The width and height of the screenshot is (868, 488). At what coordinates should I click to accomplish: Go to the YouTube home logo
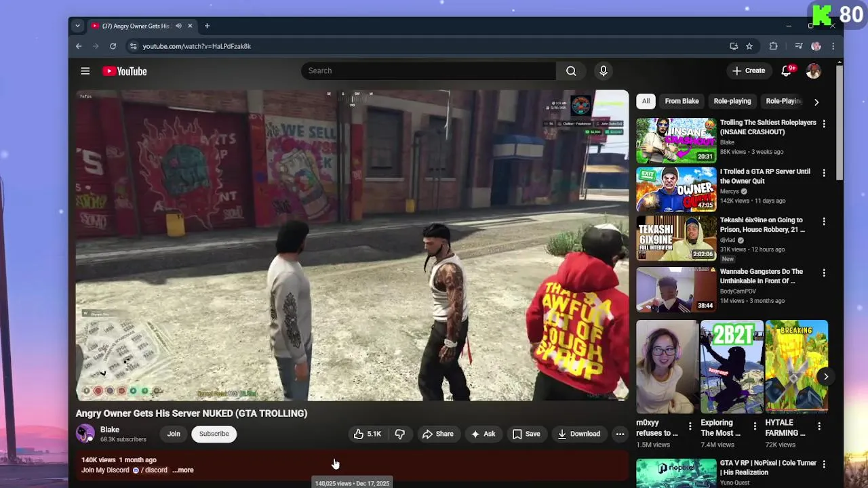pos(125,71)
